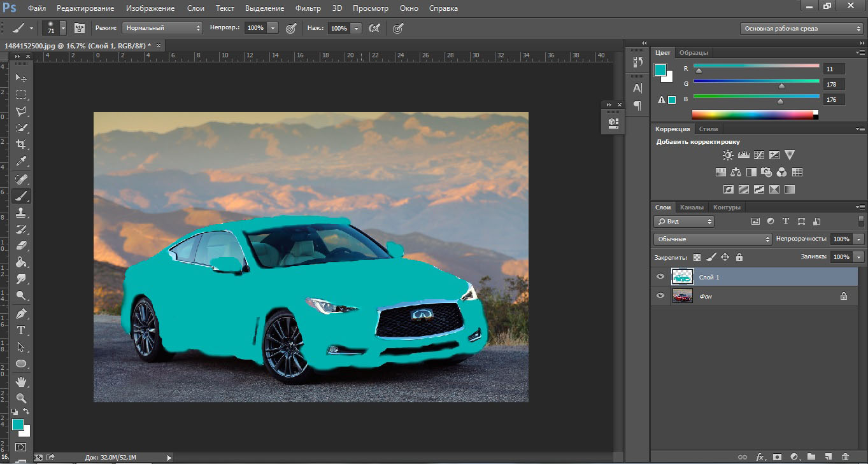Hide the Фон layer visibility
The image size is (868, 464).
(660, 295)
